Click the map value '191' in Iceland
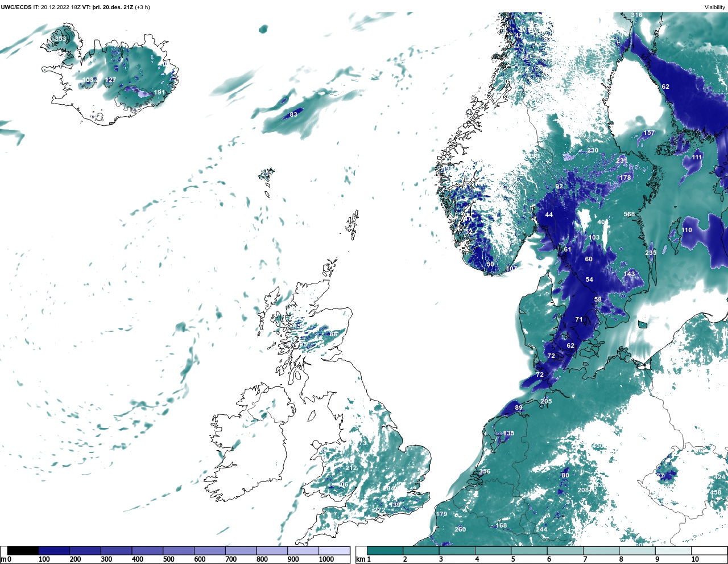The image size is (728, 564). 159,92
